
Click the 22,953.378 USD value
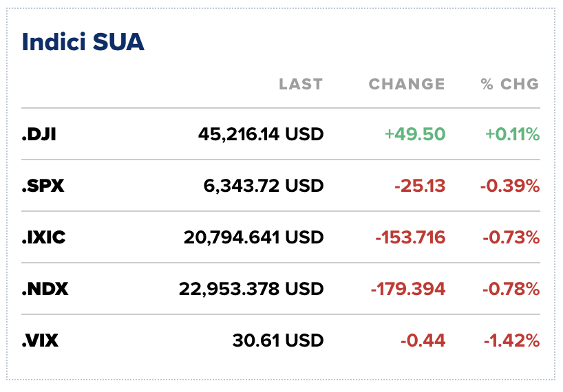tap(251, 289)
